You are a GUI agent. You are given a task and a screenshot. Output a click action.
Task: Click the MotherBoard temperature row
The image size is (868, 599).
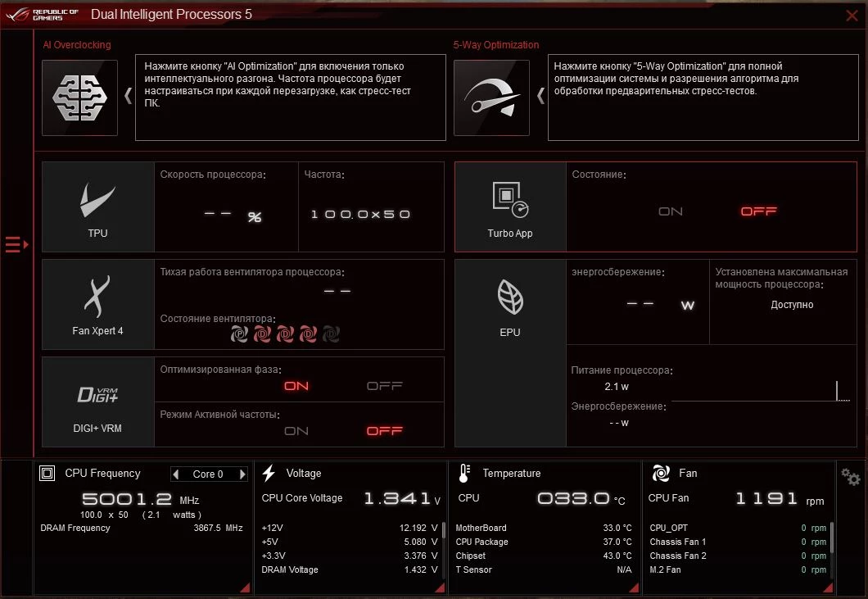[x=544, y=528]
